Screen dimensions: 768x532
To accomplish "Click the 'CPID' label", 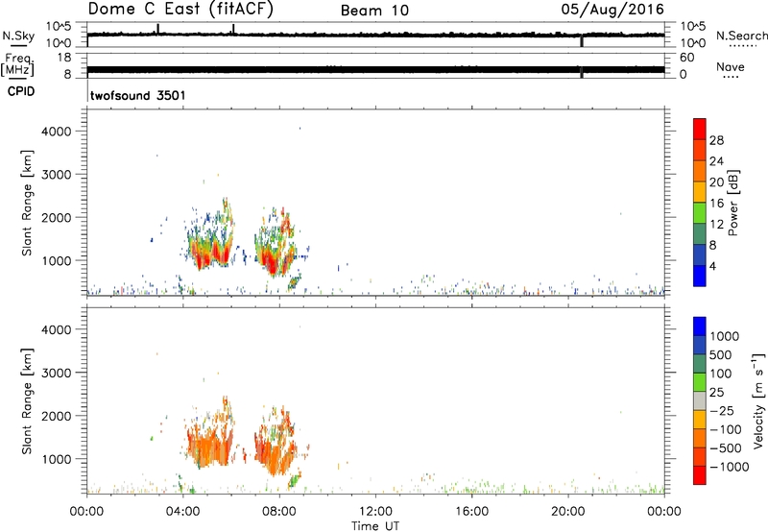I will click(x=21, y=91).
